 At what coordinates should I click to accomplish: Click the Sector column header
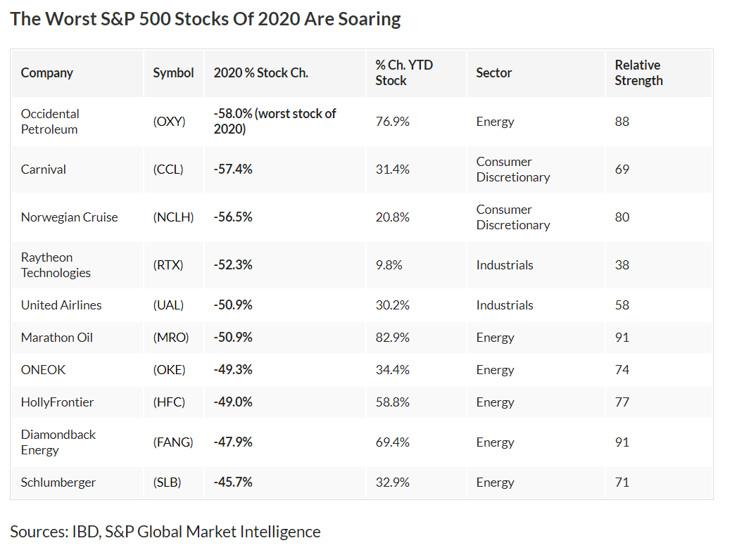pos(494,73)
